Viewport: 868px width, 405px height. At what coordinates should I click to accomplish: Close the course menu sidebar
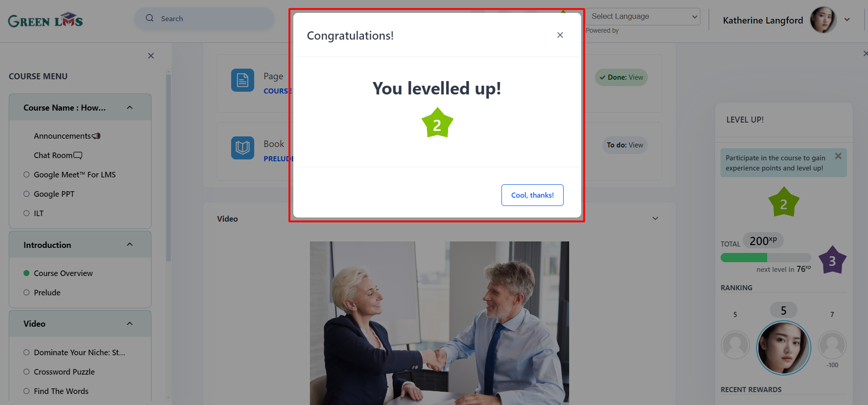(151, 56)
